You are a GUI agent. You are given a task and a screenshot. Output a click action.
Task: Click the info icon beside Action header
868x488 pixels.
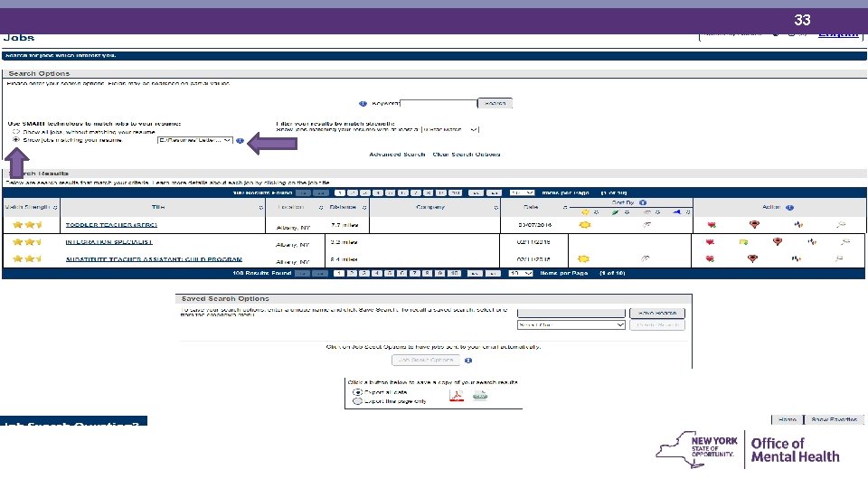(x=789, y=208)
